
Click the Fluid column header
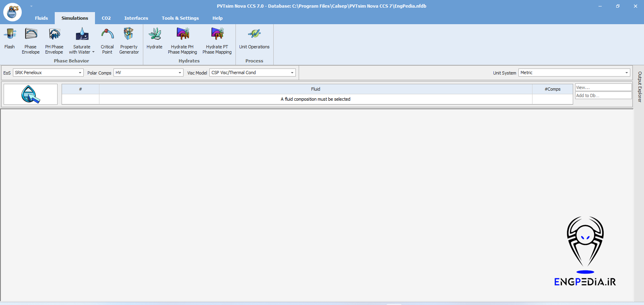[x=316, y=89]
